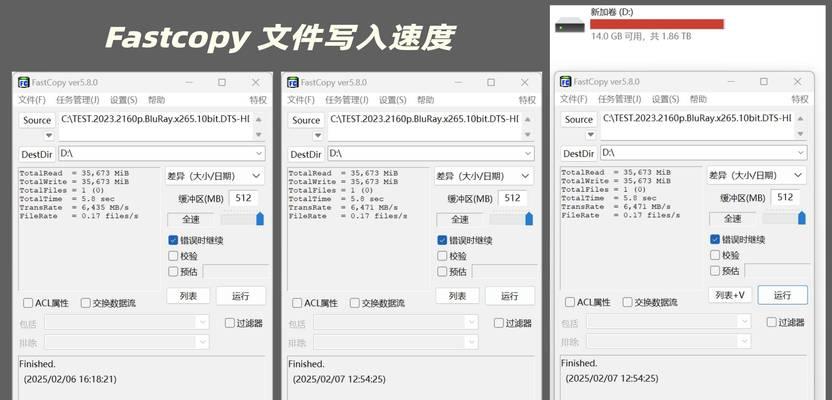Open Source history arrow below Source in middle window
The image size is (832, 400).
point(318,135)
